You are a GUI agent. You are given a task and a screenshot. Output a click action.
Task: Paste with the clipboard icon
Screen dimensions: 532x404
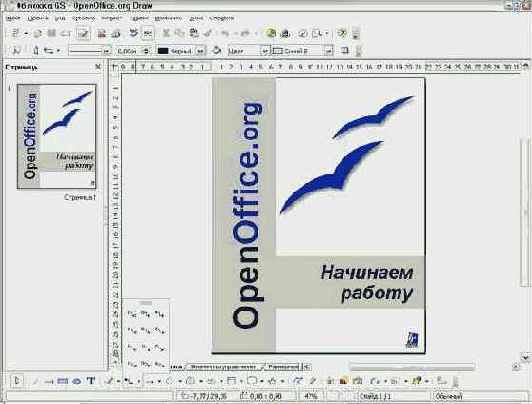point(194,33)
